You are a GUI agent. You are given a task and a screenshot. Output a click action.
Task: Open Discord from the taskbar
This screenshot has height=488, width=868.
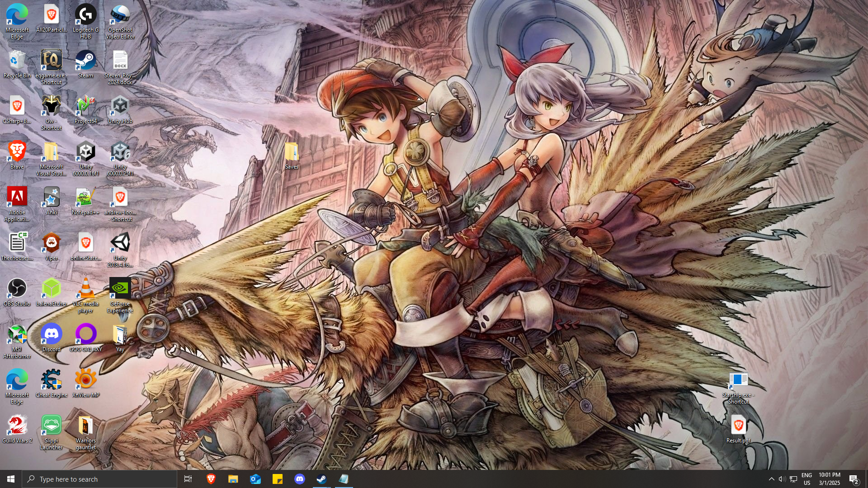(299, 479)
